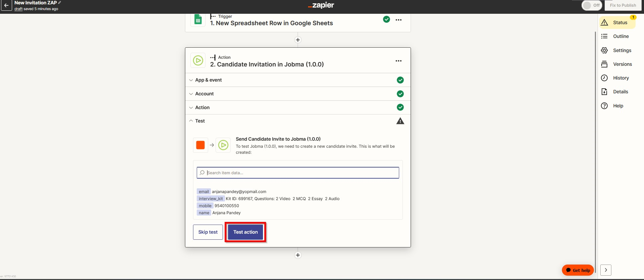Click the mobile field tag
This screenshot has height=280, width=644.
point(205,206)
